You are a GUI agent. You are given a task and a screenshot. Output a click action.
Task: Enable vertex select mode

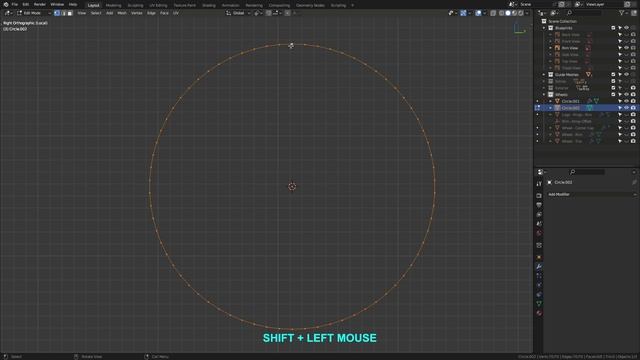click(x=57, y=13)
